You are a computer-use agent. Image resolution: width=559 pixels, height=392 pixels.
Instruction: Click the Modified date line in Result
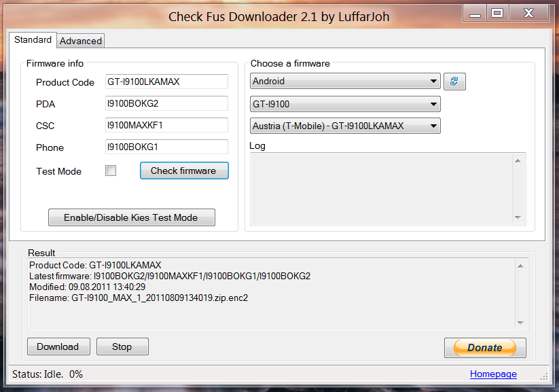coord(88,287)
